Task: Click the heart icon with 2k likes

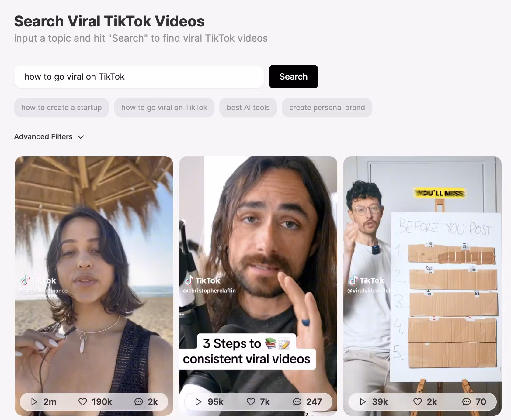Action: tap(418, 402)
